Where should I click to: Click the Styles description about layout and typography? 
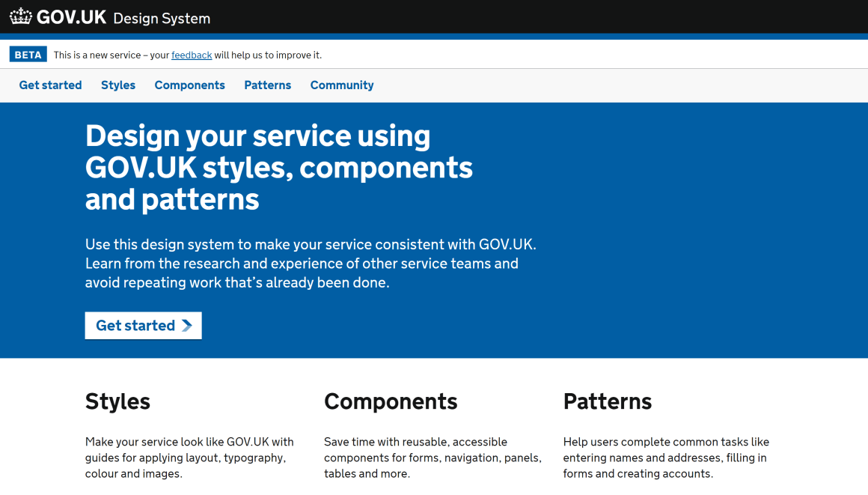(189, 458)
